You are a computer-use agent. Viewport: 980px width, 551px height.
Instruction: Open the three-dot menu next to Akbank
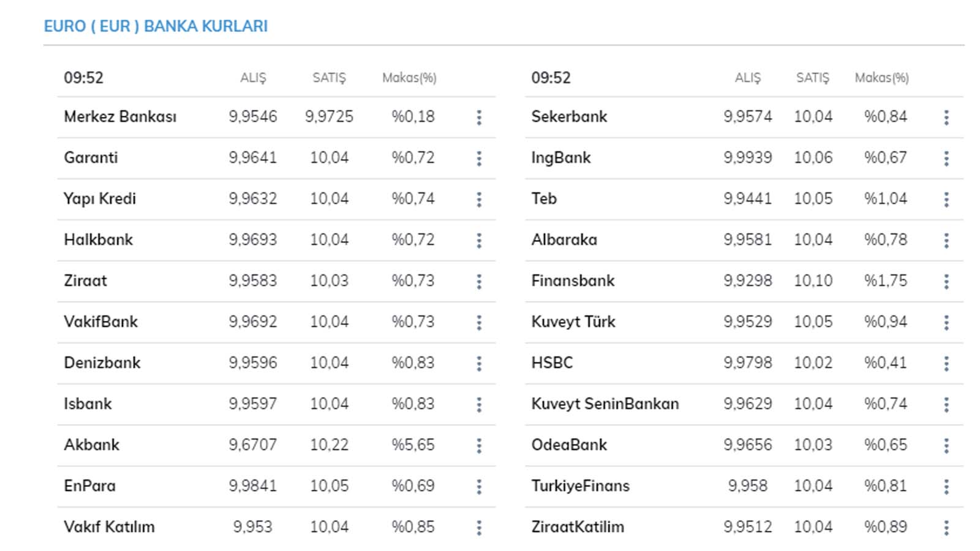[479, 446]
